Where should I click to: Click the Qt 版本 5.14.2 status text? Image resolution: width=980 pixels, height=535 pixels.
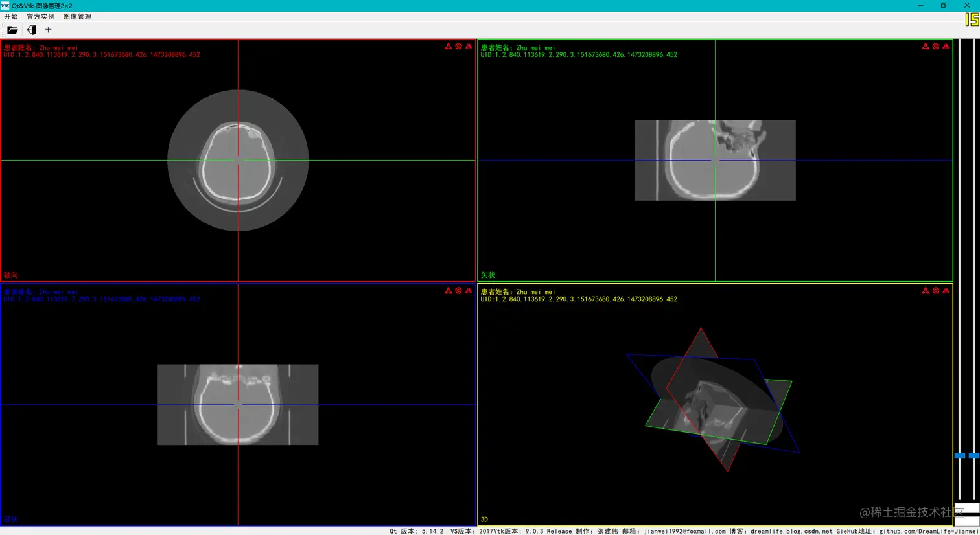tap(417, 531)
